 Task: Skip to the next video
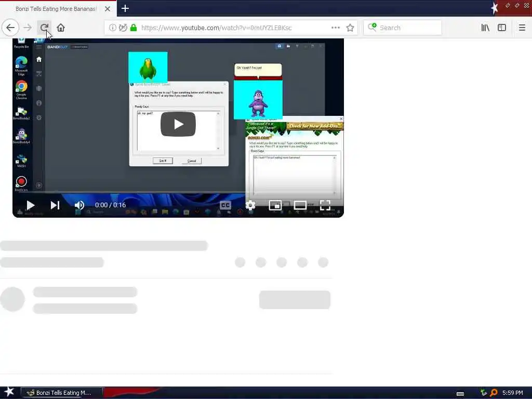click(x=55, y=205)
